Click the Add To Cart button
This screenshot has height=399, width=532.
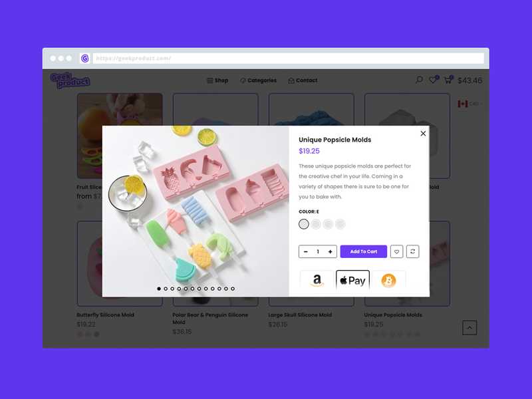point(363,251)
